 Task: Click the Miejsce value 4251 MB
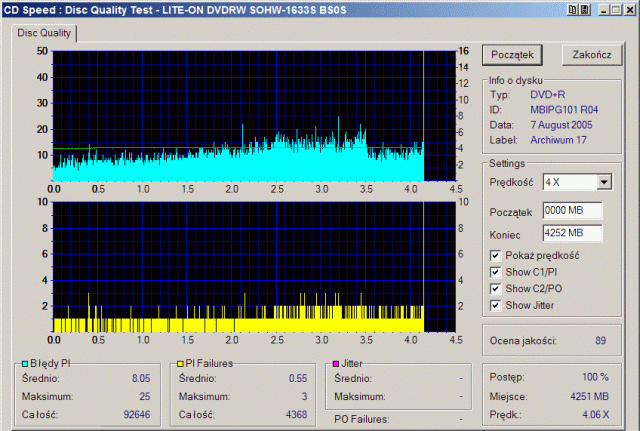click(x=589, y=396)
